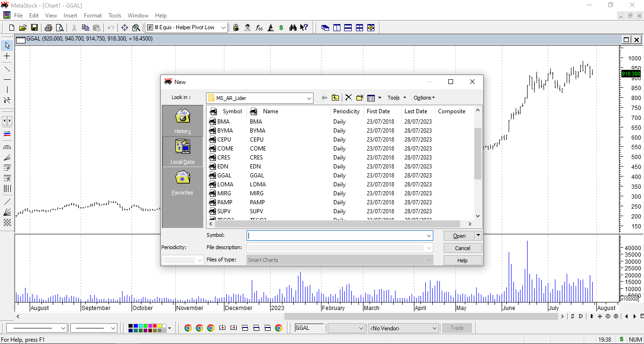Click the Tile stacked toolbar icon

point(348,28)
